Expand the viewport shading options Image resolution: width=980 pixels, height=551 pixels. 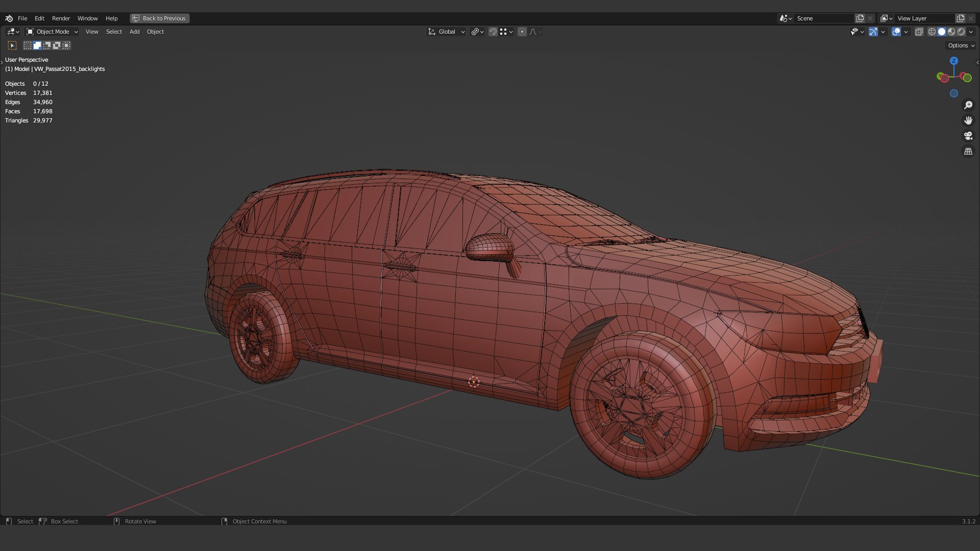[x=971, y=32]
